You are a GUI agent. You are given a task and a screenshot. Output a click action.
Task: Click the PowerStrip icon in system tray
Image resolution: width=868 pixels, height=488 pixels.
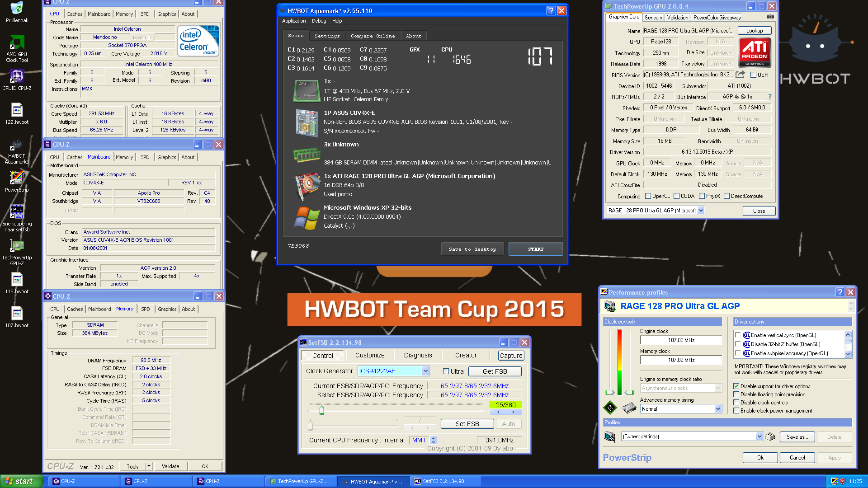point(835,481)
